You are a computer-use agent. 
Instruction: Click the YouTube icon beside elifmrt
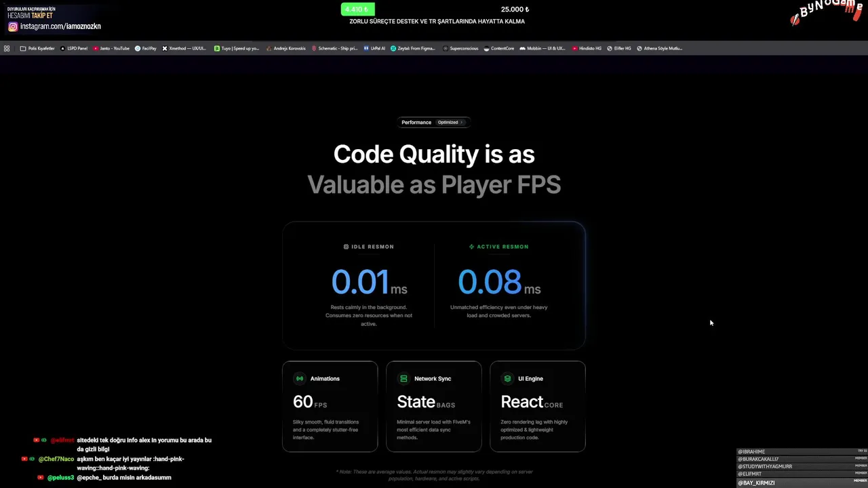37,440
